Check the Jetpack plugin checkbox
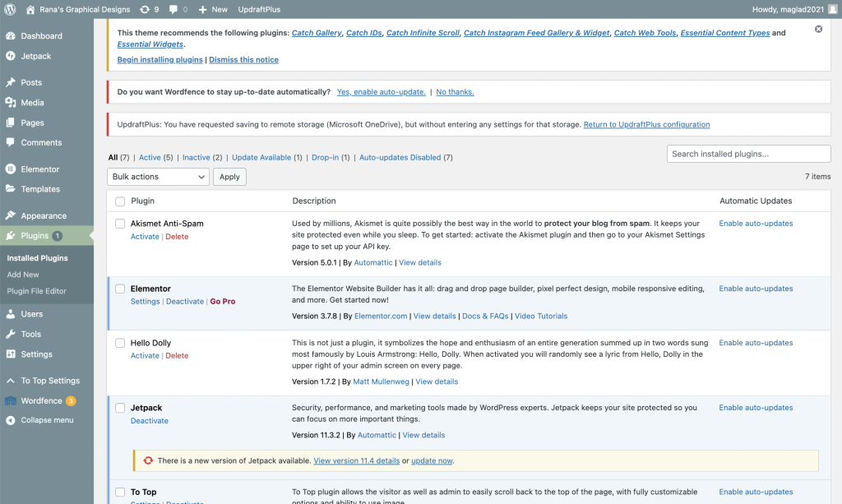Image resolution: width=842 pixels, height=504 pixels. [120, 408]
